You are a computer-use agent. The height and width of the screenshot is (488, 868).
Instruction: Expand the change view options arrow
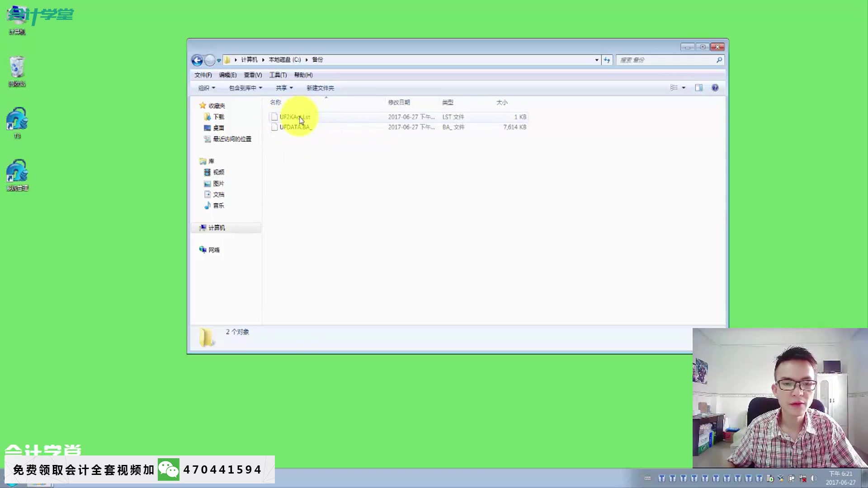[x=684, y=88]
